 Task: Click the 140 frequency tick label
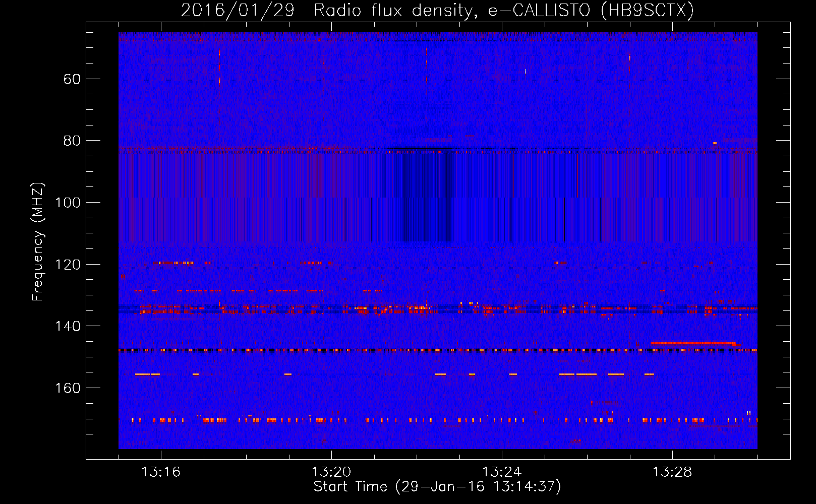68,326
